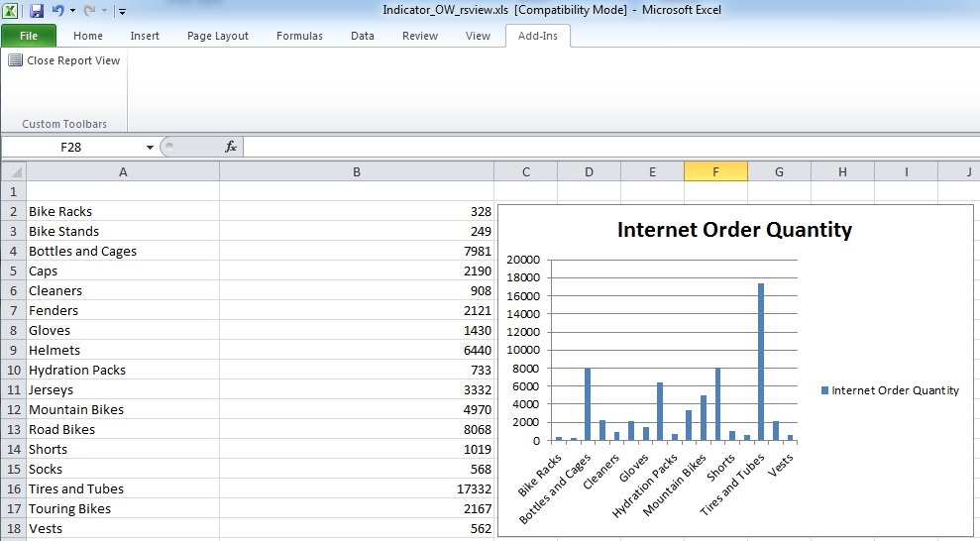Select row 16 header
Screen dimensions: 980x541
click(x=14, y=488)
